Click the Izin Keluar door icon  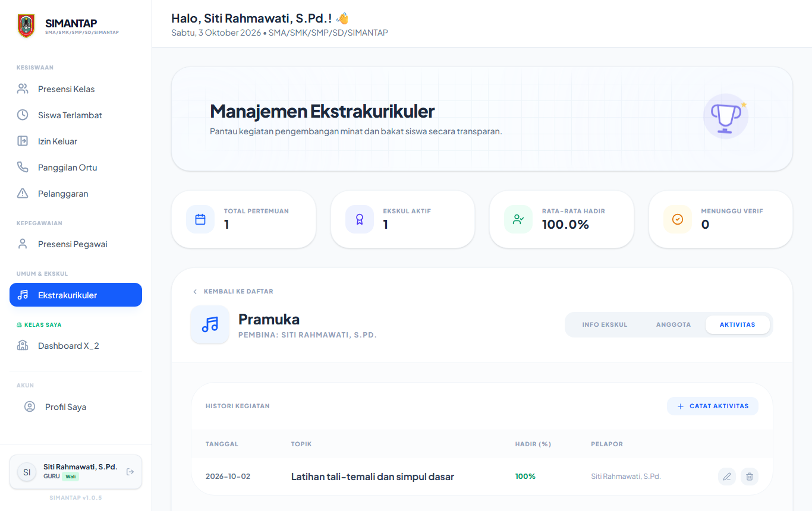pos(23,141)
